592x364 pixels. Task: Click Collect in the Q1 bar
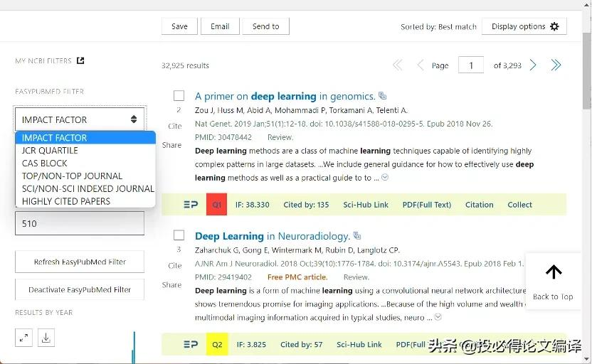coord(519,205)
